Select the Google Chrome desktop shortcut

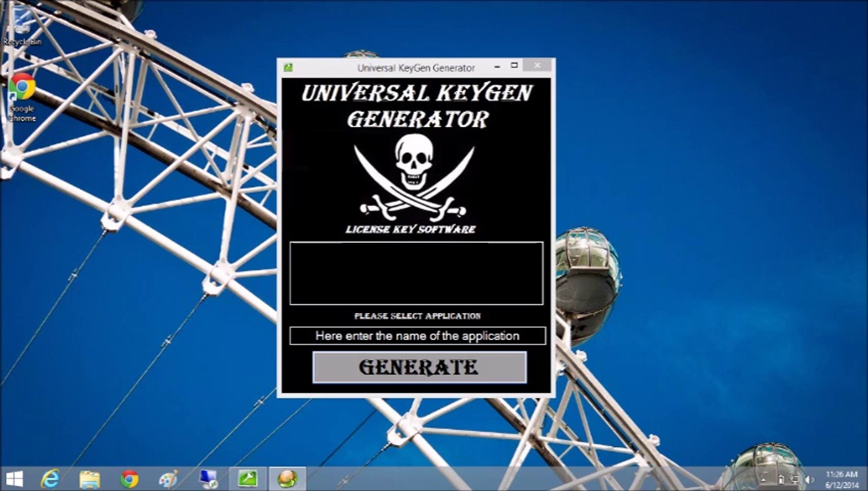pos(22,98)
